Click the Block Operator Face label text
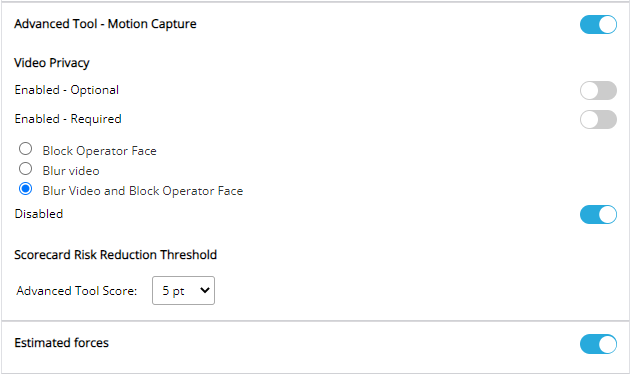631x376 pixels. pos(99,151)
